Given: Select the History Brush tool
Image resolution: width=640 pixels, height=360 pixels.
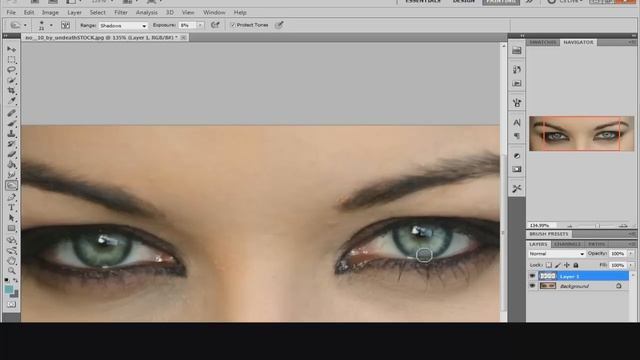Looking at the screenshot, I should (11, 144).
